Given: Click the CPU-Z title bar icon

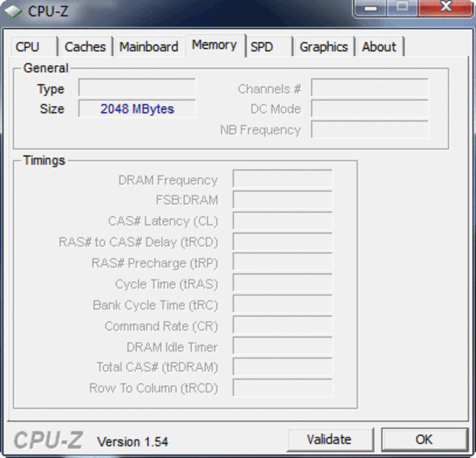Looking at the screenshot, I should point(12,11).
